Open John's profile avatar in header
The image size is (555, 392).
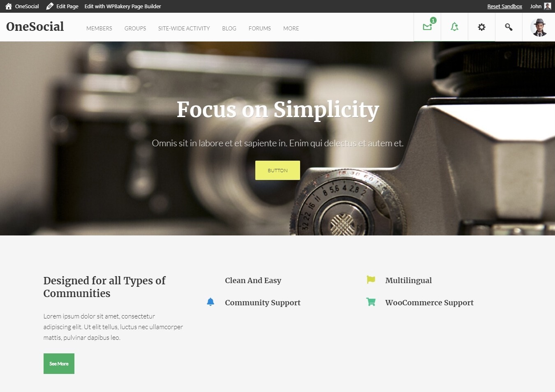(x=539, y=28)
